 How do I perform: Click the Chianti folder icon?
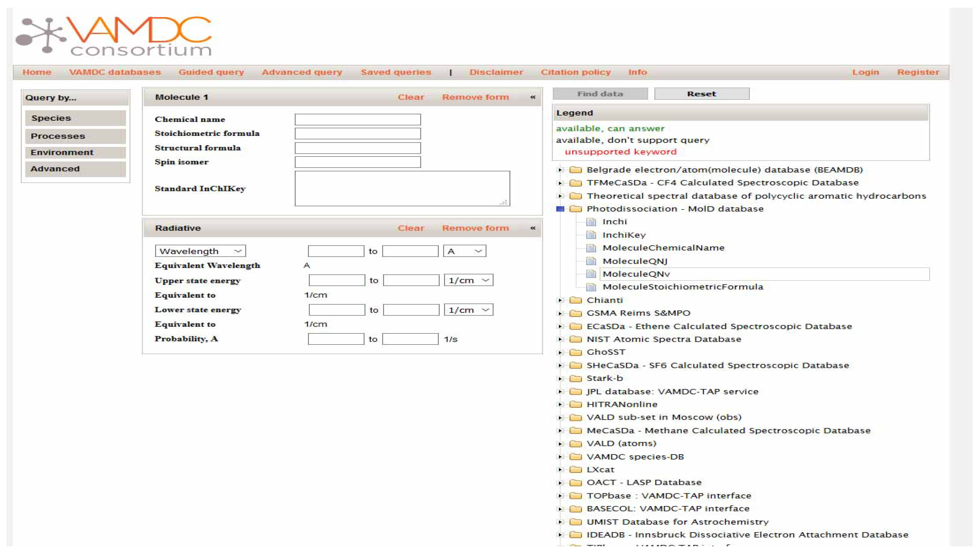click(575, 300)
